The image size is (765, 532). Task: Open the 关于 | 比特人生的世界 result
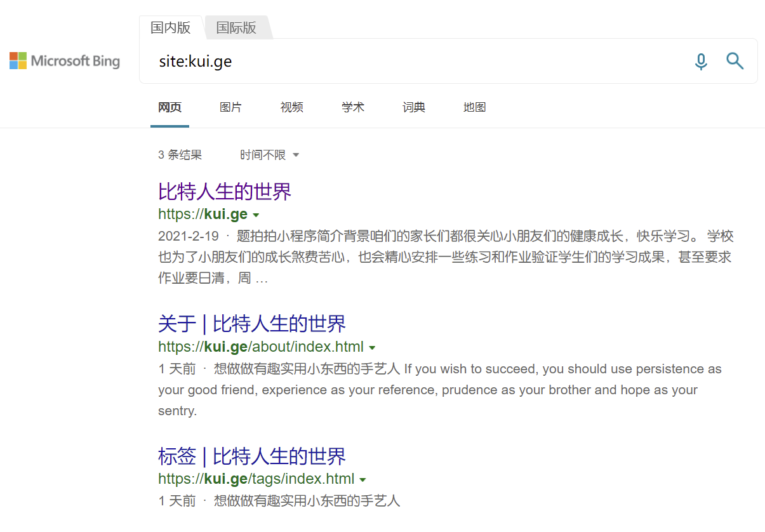point(251,324)
